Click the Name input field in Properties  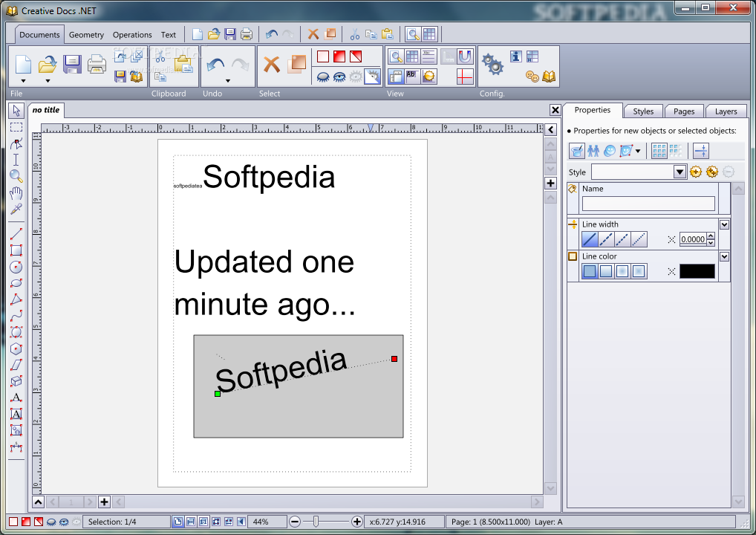tap(648, 204)
